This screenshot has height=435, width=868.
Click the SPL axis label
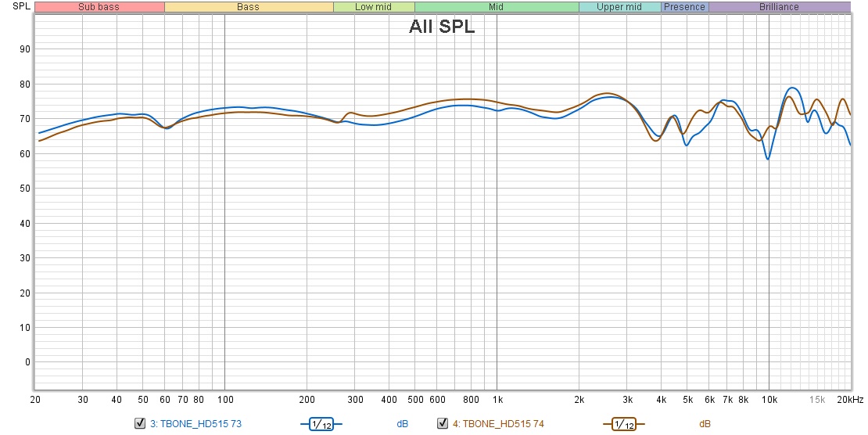(x=22, y=6)
